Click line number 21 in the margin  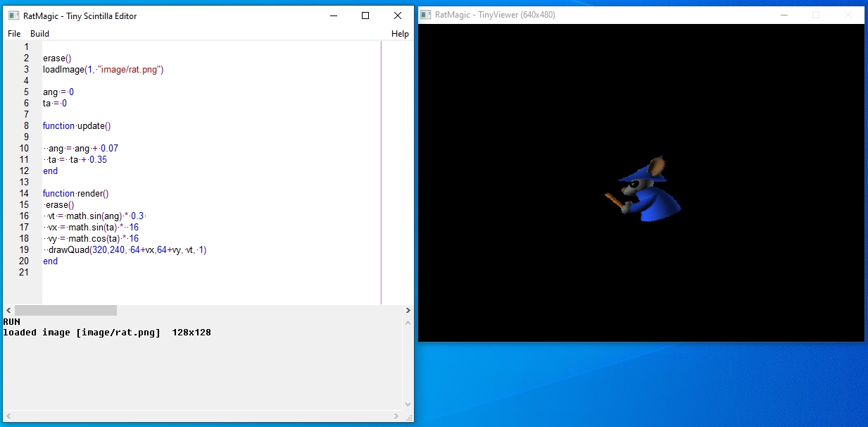click(24, 272)
